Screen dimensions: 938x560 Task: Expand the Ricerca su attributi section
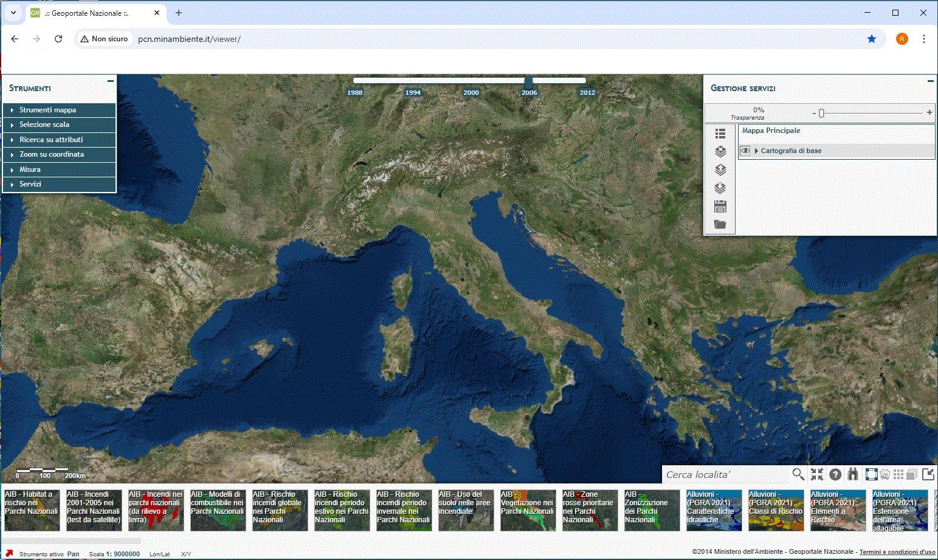point(51,140)
